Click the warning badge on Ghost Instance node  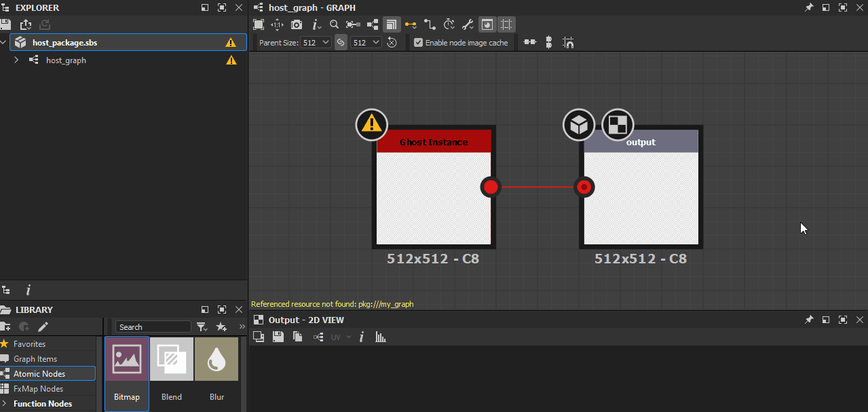tap(371, 124)
